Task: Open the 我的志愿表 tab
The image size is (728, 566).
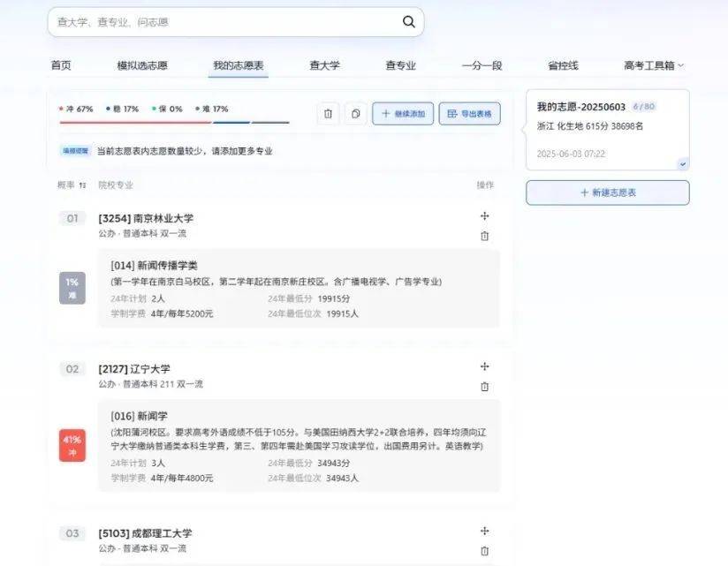Action: (238, 65)
